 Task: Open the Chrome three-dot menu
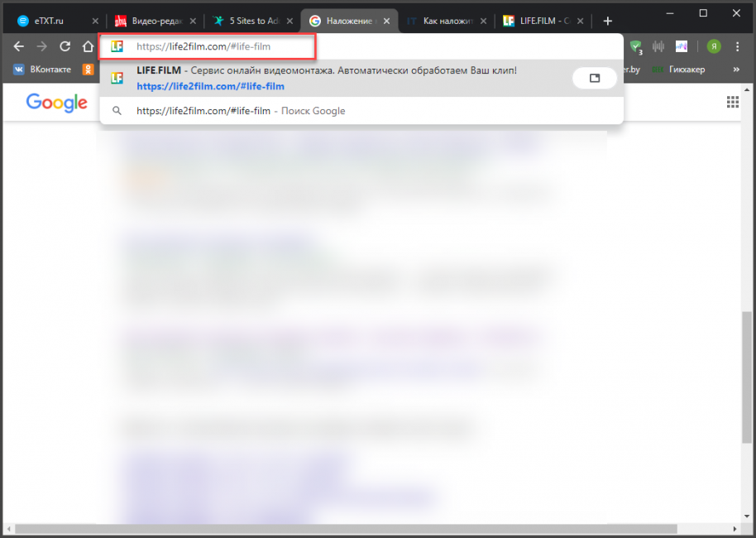737,46
